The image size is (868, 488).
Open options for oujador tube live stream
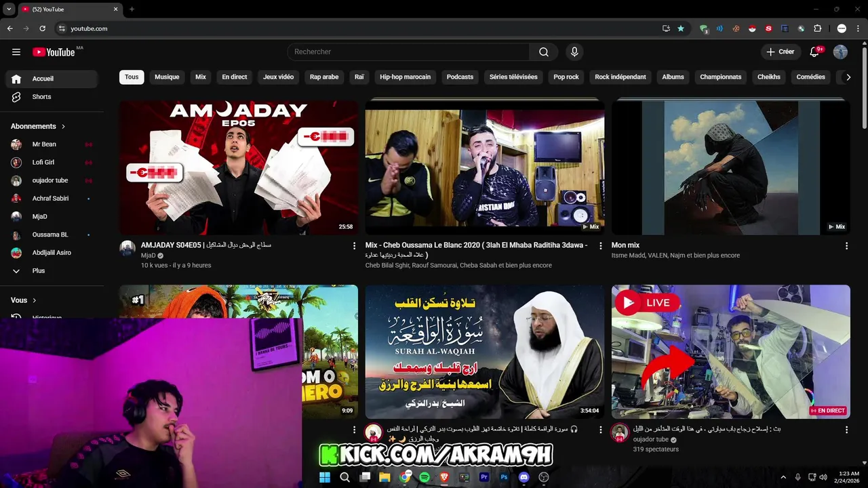coord(846,430)
